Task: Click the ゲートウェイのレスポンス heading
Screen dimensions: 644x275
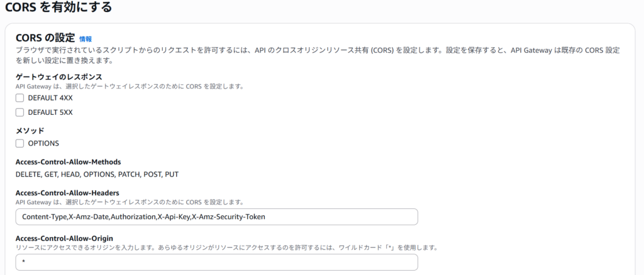Action: [58, 77]
